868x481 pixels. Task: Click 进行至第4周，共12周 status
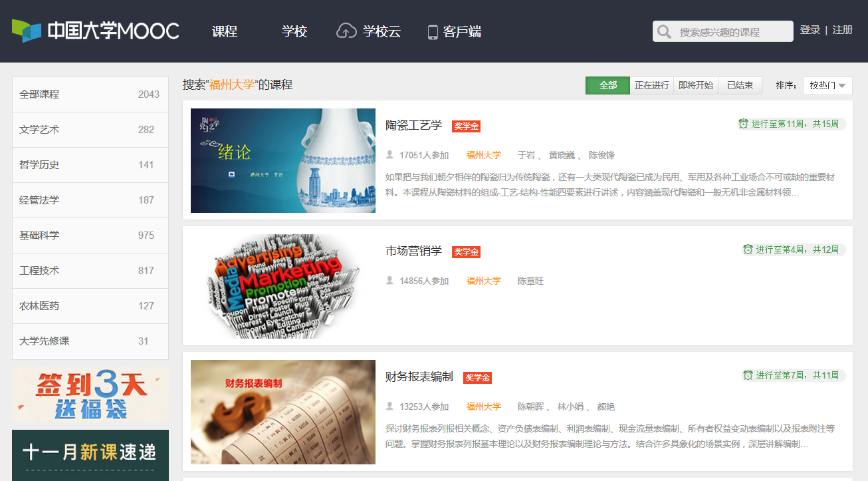798,249
